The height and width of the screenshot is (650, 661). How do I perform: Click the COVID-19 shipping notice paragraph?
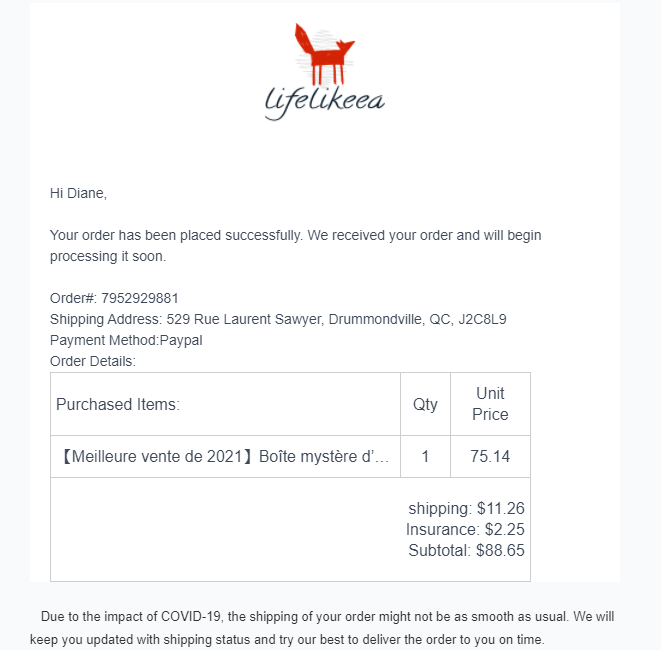click(330, 617)
